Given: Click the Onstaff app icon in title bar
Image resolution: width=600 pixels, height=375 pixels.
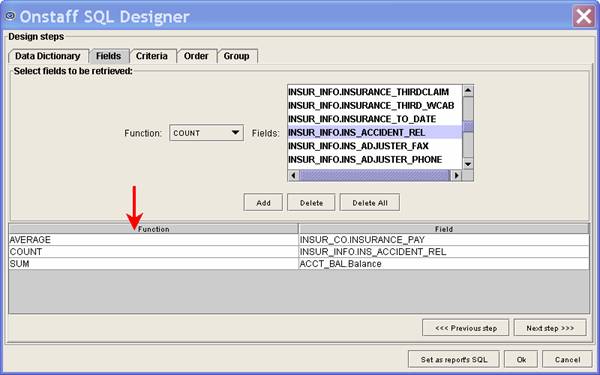Looking at the screenshot, I should click(x=10, y=16).
